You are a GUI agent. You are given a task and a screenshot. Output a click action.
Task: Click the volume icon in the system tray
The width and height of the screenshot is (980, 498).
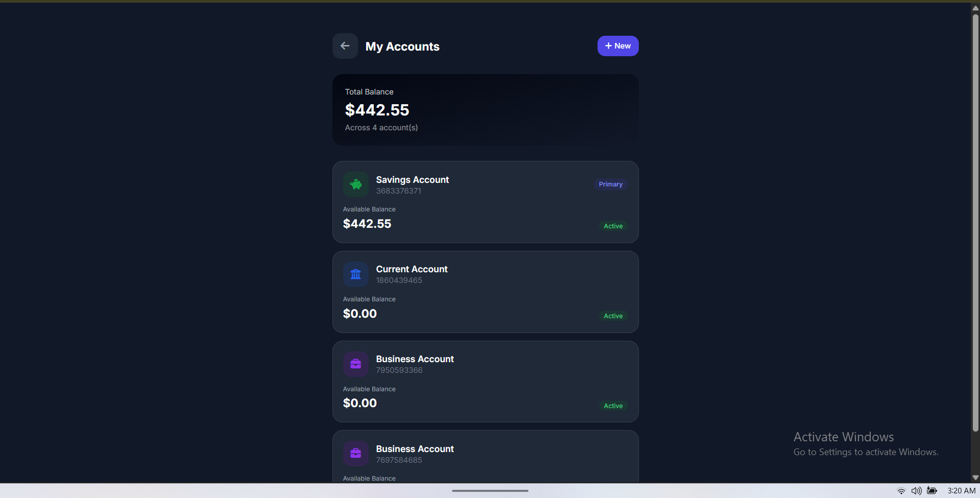pyautogui.click(x=916, y=490)
